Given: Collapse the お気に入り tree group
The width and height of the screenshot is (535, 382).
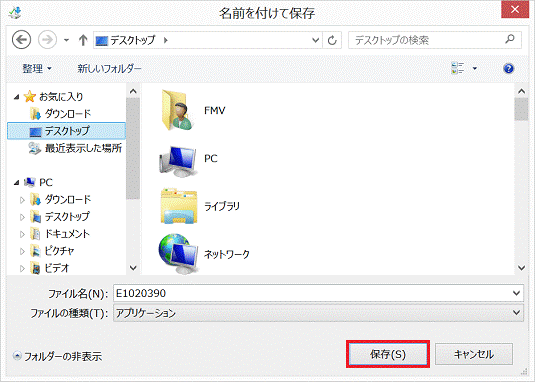Looking at the screenshot, I should pyautogui.click(x=16, y=97).
